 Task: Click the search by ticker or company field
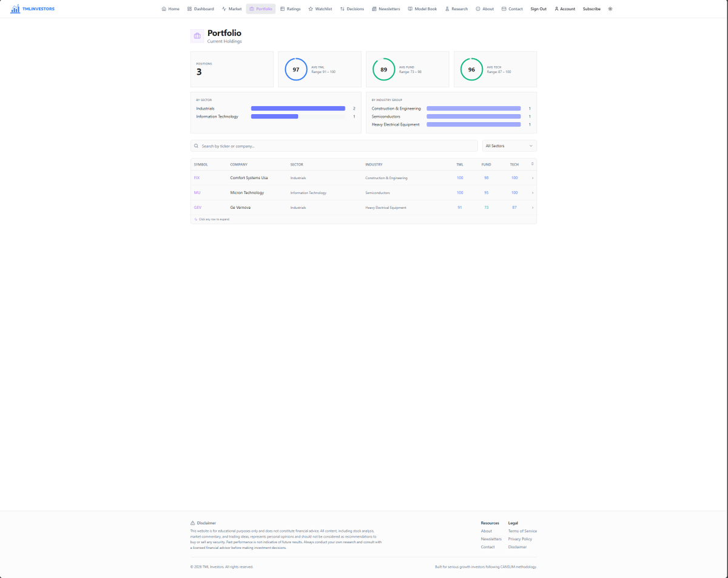coord(334,146)
